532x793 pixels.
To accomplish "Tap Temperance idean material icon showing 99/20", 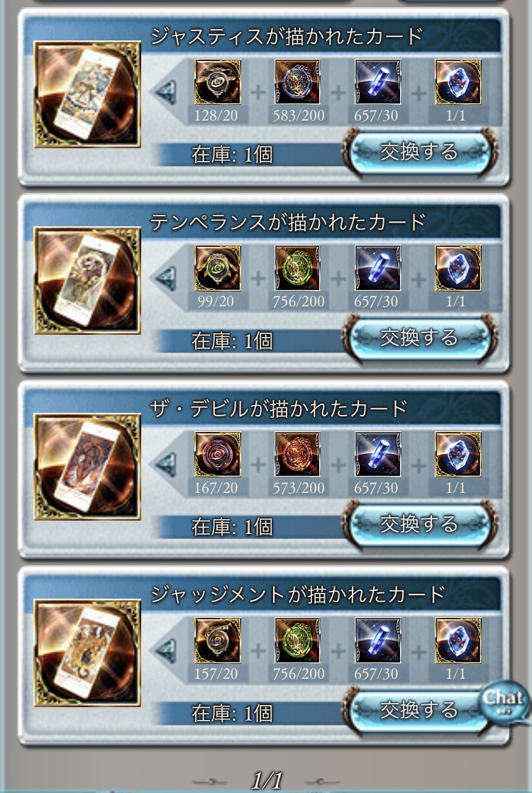I will 218,268.
